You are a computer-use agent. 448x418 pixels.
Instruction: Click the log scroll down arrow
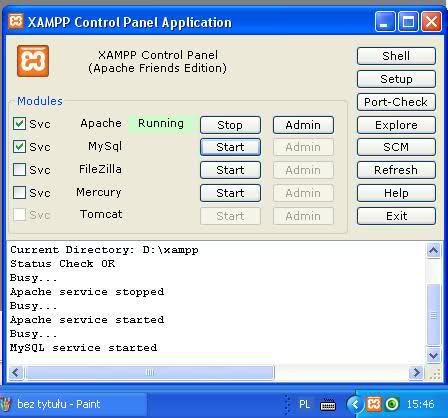point(433,355)
